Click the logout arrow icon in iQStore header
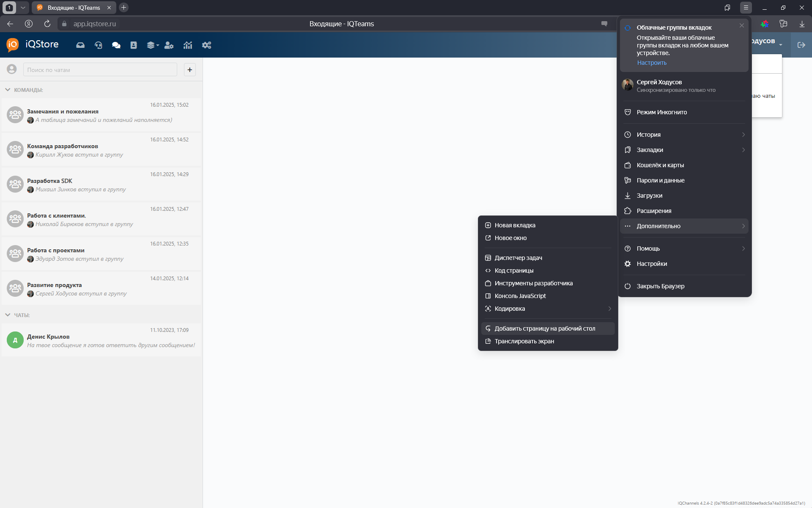This screenshot has width=812, height=508. click(801, 45)
